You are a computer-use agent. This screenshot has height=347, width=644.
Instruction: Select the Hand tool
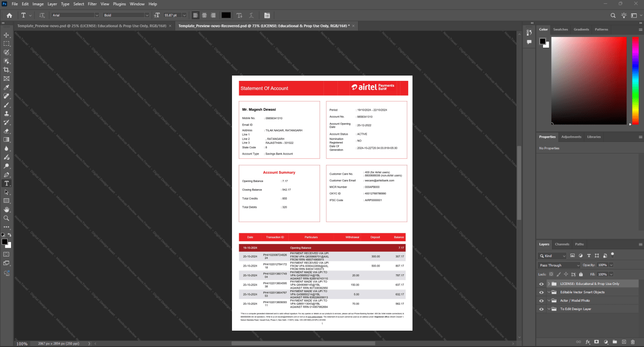7,209
